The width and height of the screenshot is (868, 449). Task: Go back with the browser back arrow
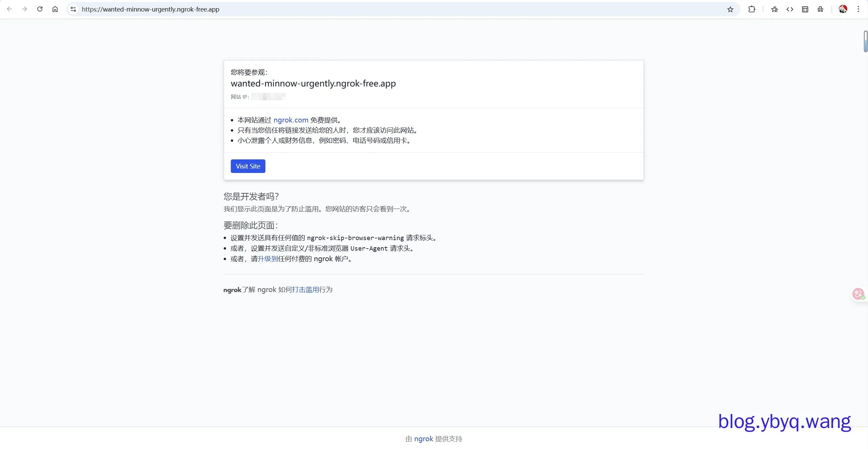coord(9,9)
